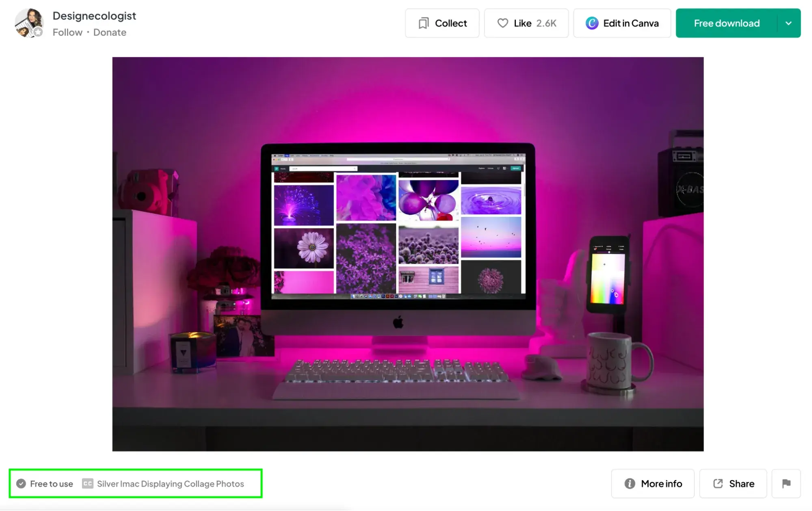
Task: Click Share menu option
Action: click(x=734, y=483)
